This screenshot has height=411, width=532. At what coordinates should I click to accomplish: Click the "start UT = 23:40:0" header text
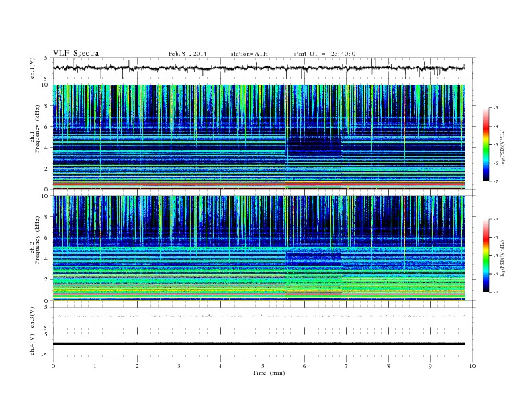point(324,54)
